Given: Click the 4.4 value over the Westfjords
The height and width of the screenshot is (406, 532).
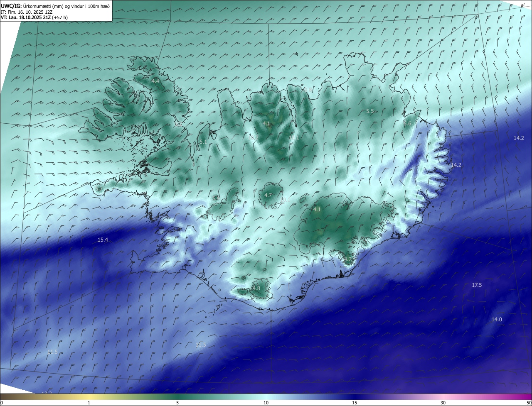Looking at the screenshot, I should (x=155, y=81).
